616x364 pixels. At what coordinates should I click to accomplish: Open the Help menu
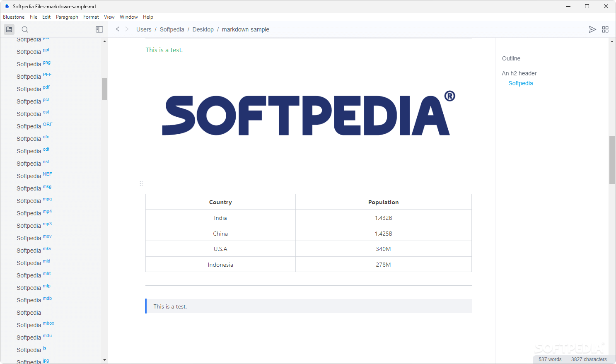[148, 17]
